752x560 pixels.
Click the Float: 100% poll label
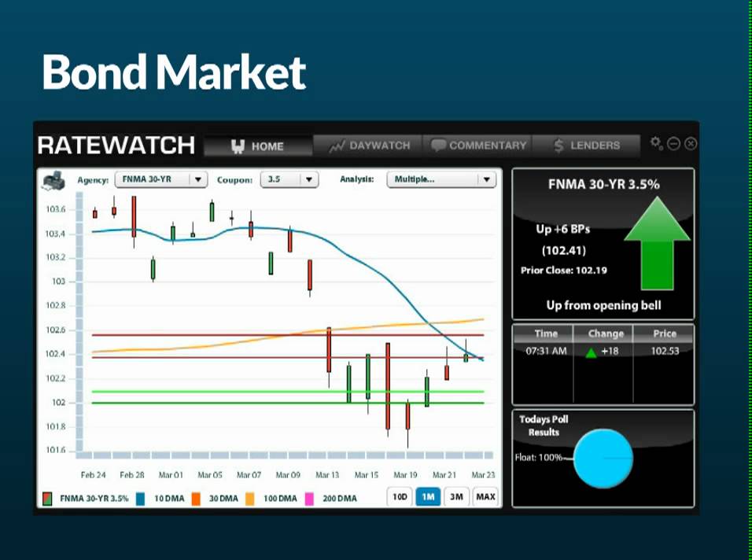click(538, 458)
